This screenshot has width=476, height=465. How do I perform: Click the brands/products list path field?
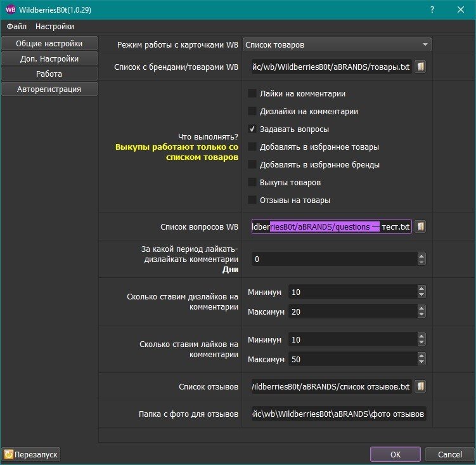pos(331,67)
